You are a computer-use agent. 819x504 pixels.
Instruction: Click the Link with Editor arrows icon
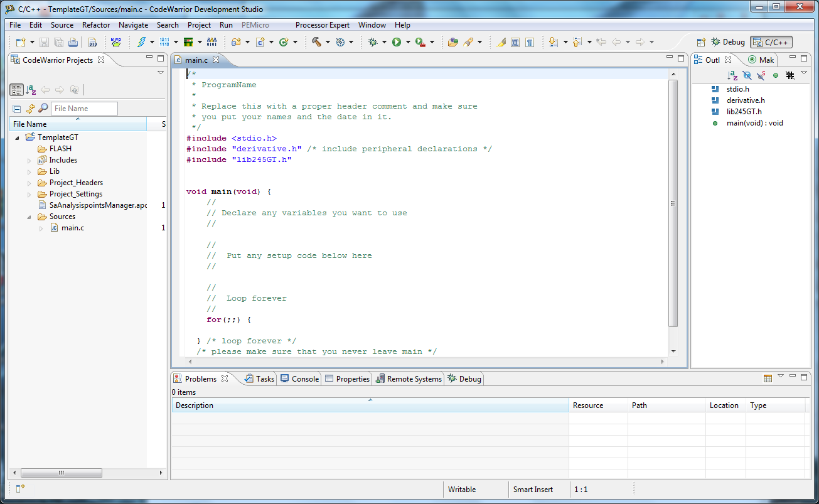coord(30,109)
